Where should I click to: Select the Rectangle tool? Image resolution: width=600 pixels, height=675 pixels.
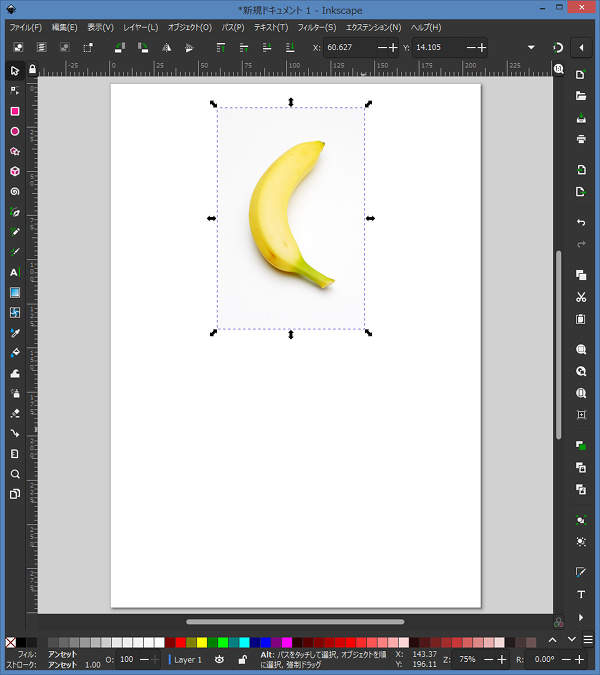click(15, 111)
